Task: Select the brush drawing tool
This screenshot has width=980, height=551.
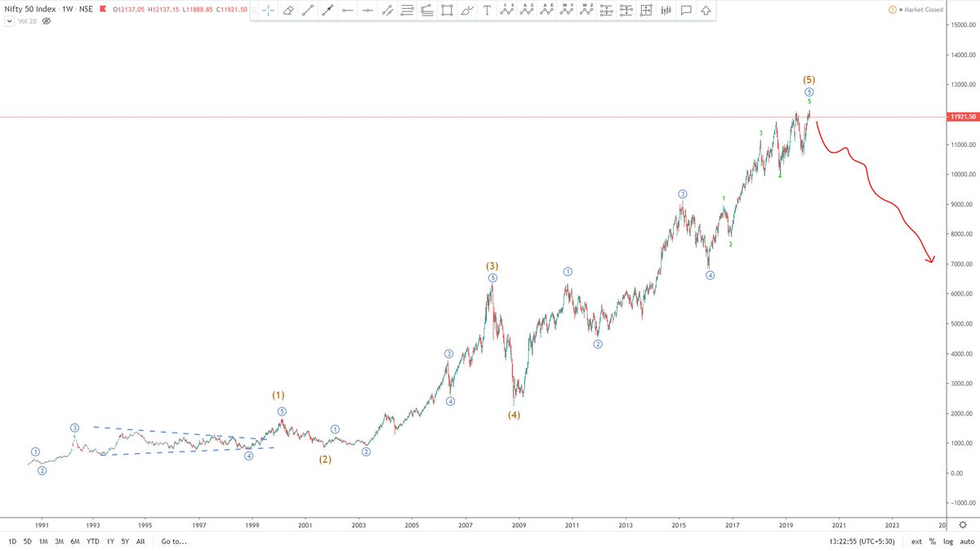Action: (467, 11)
